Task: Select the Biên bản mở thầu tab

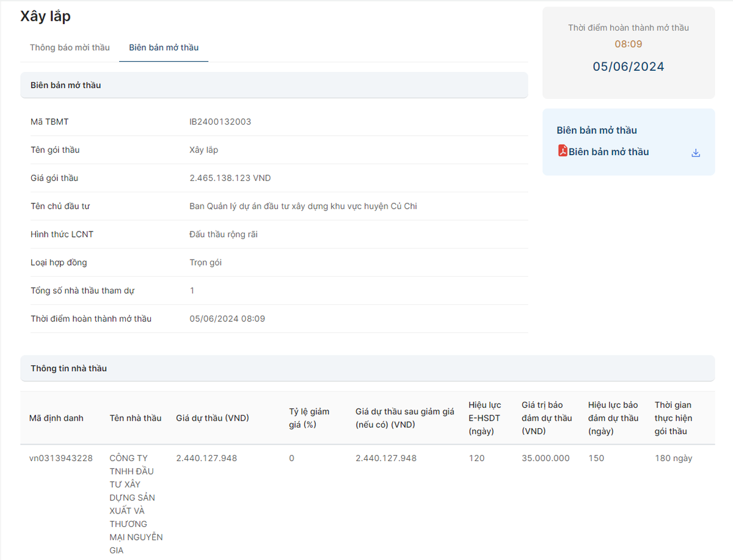Action: [x=164, y=48]
